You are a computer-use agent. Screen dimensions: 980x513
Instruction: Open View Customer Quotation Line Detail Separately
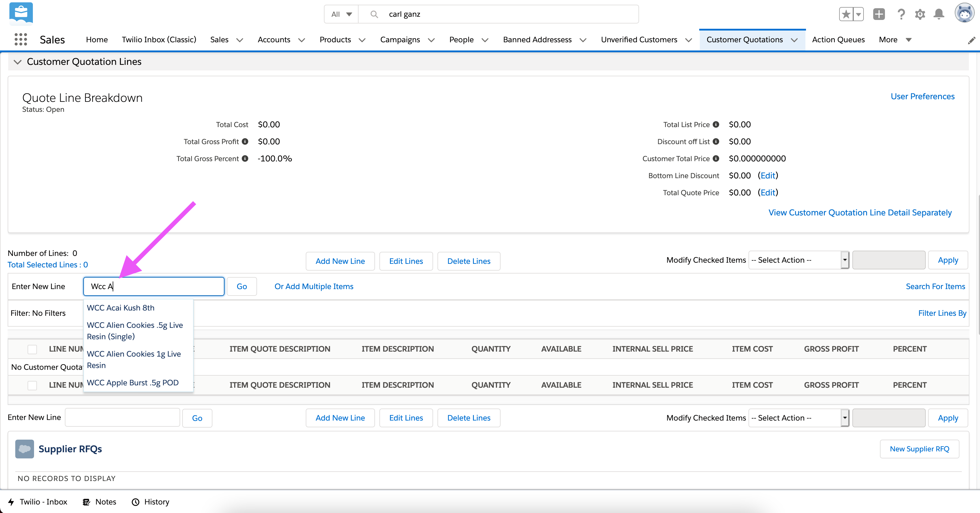860,212
